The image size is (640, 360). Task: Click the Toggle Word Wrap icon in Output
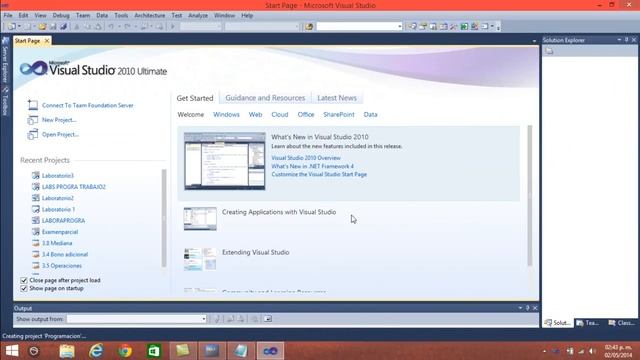(x=268, y=319)
